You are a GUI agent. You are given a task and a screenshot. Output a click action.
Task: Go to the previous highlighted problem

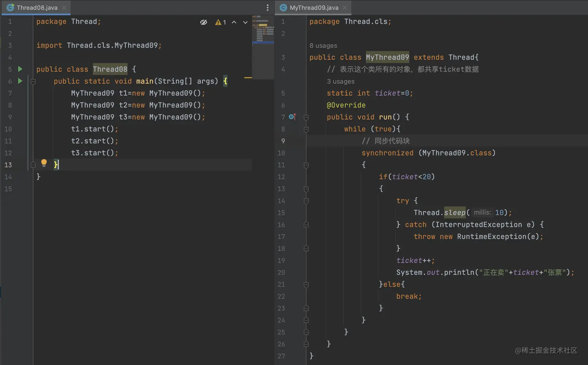(234, 22)
